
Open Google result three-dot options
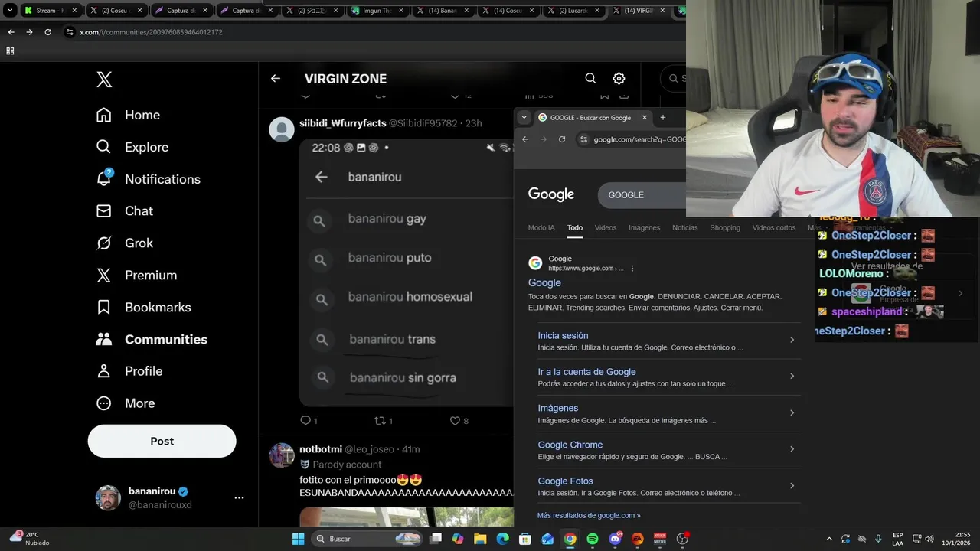tap(632, 269)
